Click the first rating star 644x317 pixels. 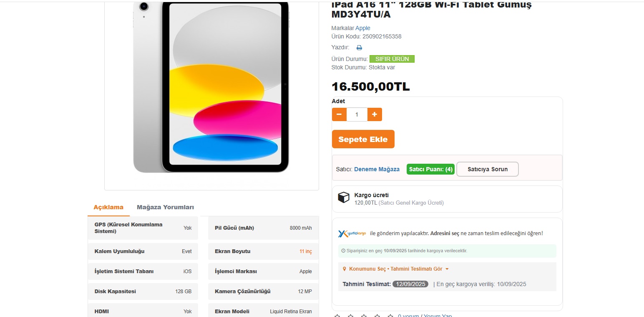tap(337, 315)
